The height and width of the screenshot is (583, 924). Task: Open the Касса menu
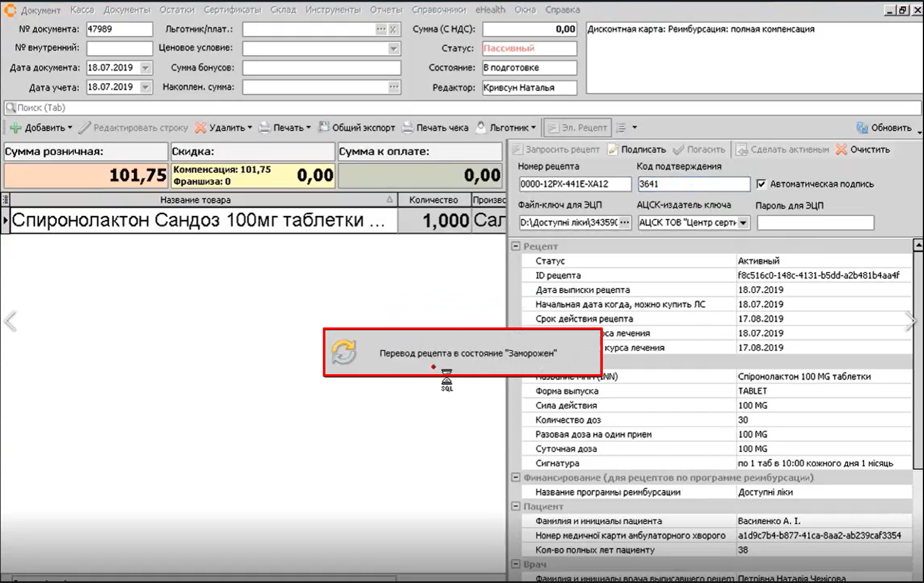tap(82, 10)
